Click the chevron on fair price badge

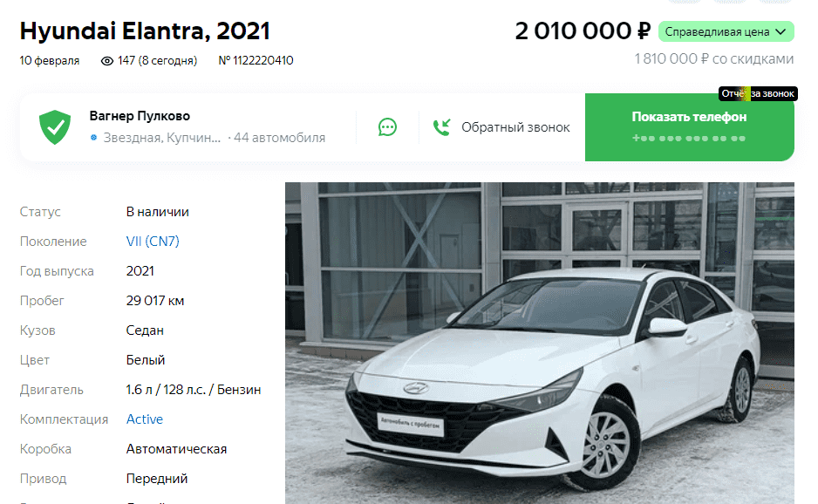click(x=781, y=31)
